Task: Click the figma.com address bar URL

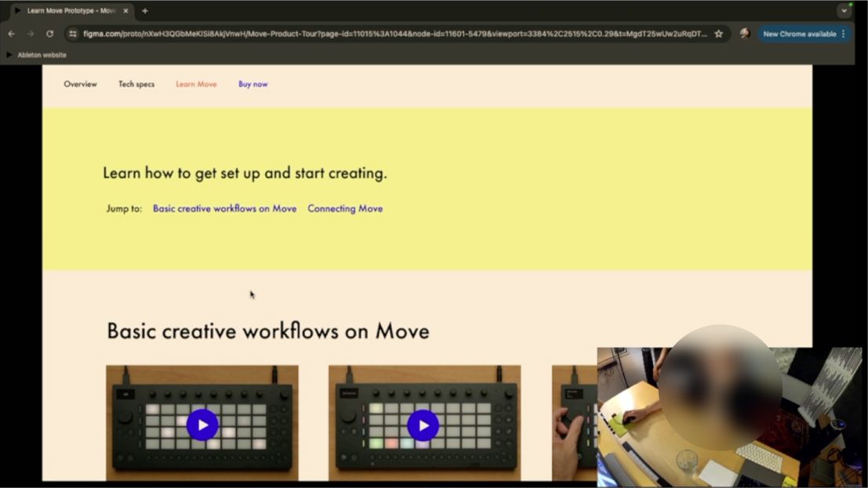Action: [394, 34]
